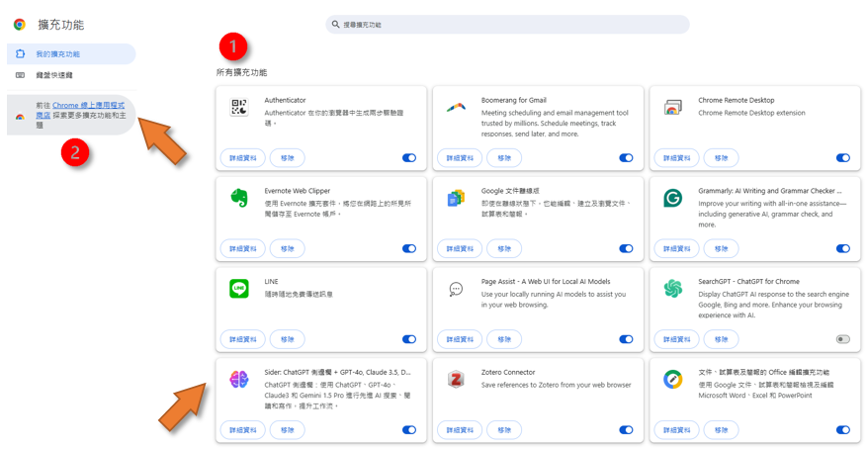
Task: Click the Authenticator QR code icon
Action: tap(239, 107)
